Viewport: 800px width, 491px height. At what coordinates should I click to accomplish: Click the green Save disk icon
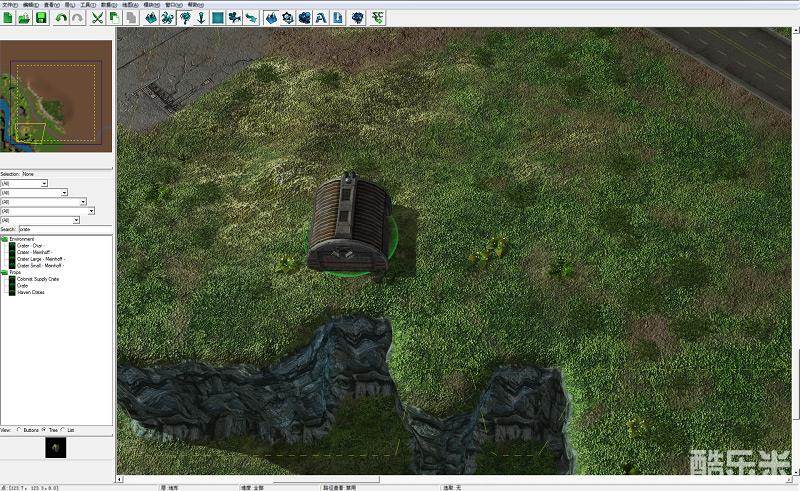[x=41, y=18]
